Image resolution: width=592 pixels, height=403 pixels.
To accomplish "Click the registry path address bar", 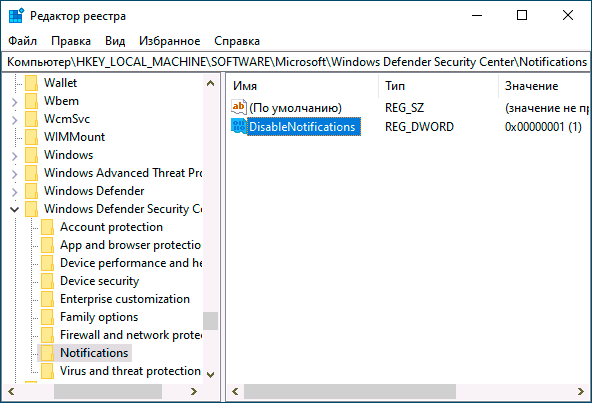I will tap(296, 62).
